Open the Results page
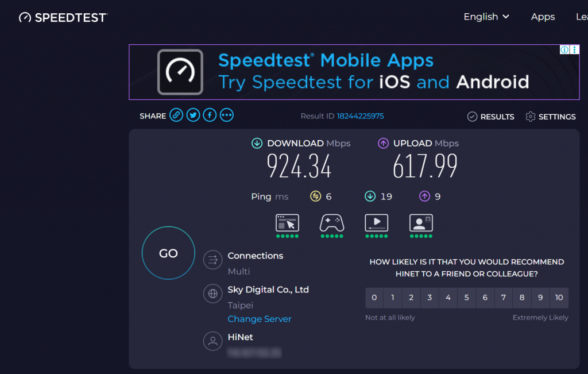The height and width of the screenshot is (374, 588). coord(491,117)
